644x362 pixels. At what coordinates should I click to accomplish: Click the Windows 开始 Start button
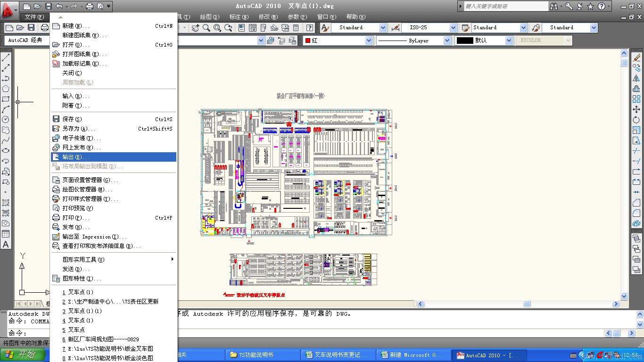(23, 355)
